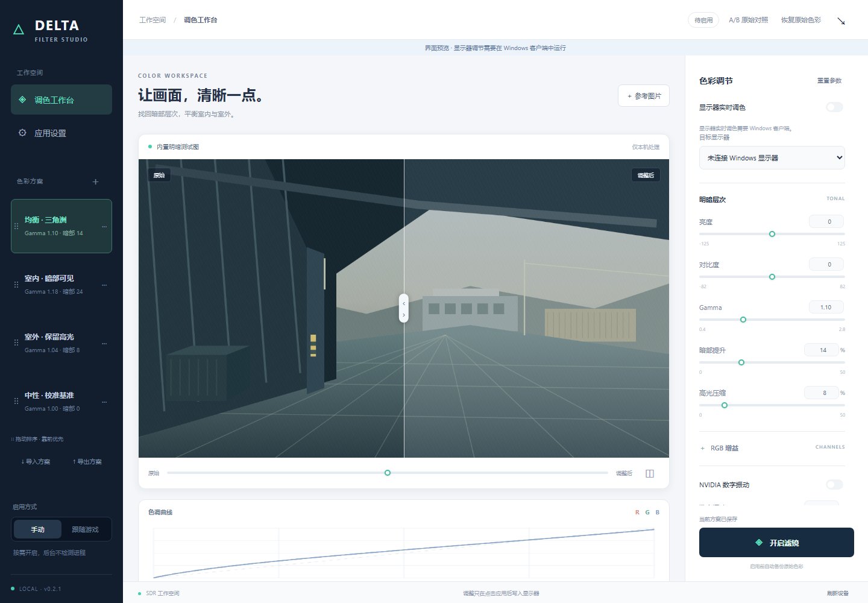The image size is (868, 603).
Task: Enable NVIDIA 数字振动 switch
Action: (x=835, y=484)
